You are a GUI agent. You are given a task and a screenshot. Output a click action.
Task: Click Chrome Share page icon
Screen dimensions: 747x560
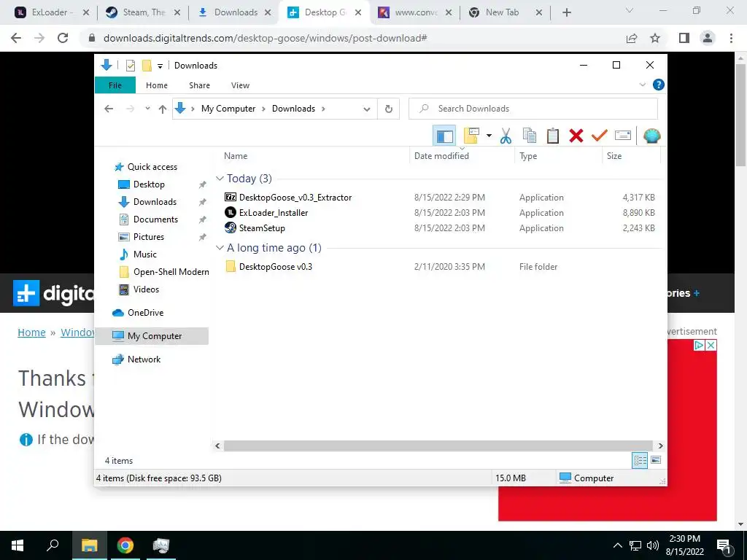tap(632, 38)
